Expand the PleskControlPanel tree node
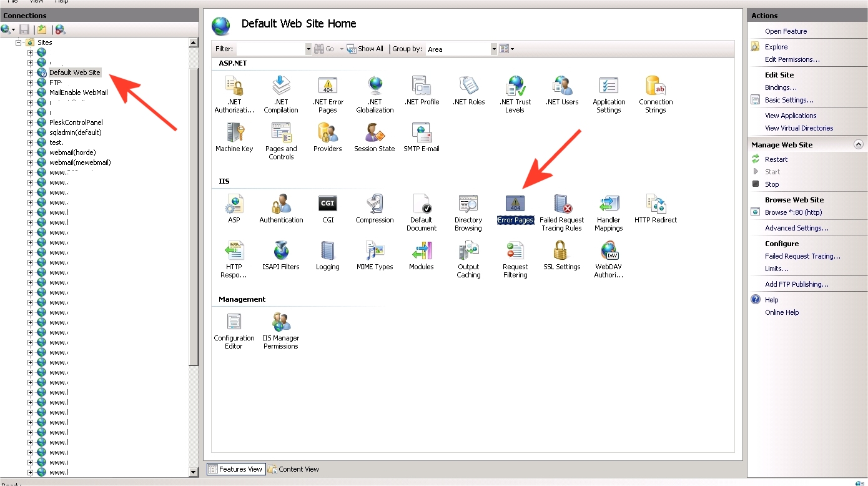This screenshot has height=486, width=868. (x=30, y=122)
